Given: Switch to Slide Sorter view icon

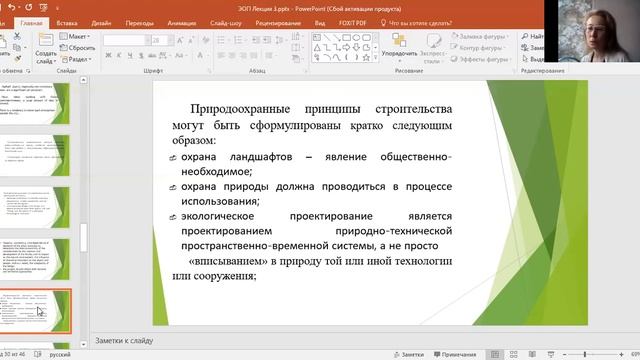Looking at the screenshot, I should [513, 354].
